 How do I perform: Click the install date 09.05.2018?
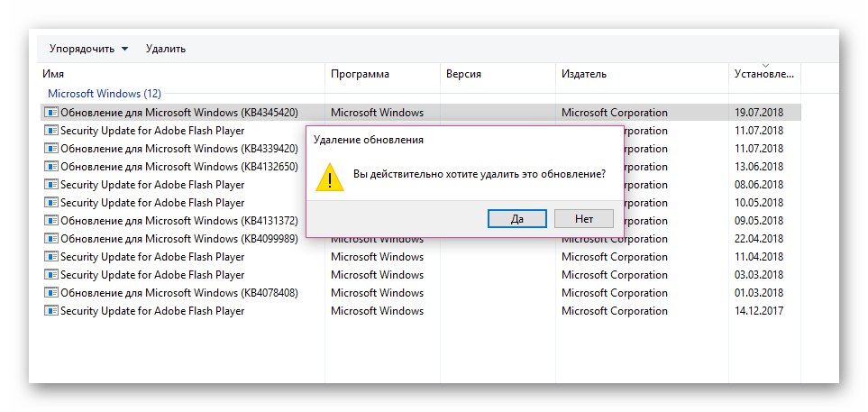pos(759,220)
